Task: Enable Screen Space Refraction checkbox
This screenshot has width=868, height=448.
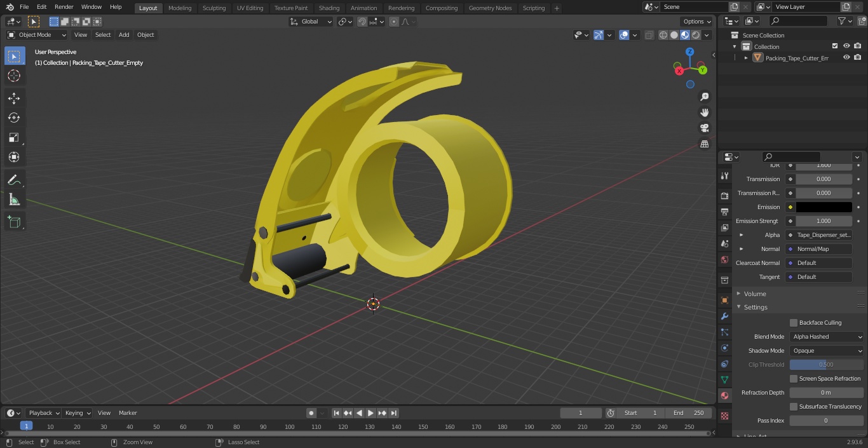Action: (794, 379)
